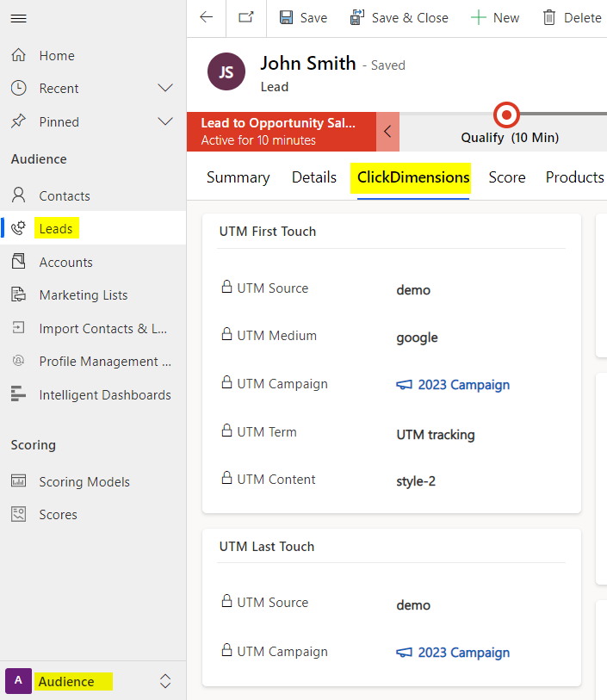This screenshot has height=700, width=607.
Task: Open the Products tab
Action: pos(575,177)
